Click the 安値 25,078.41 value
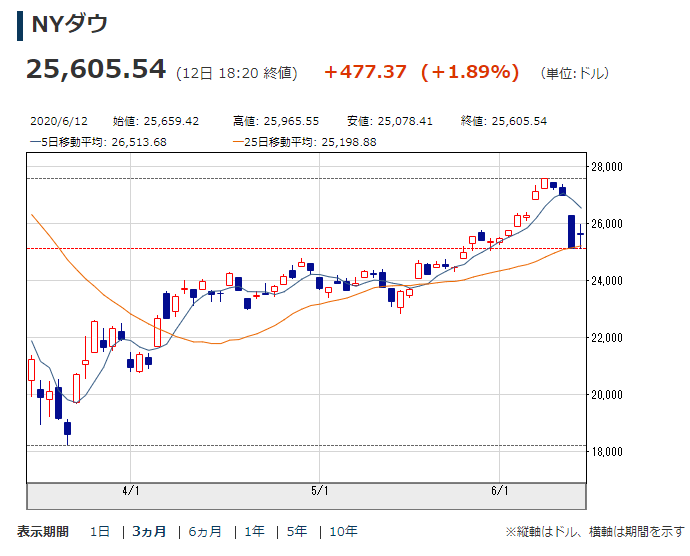The image size is (690, 556). [x=404, y=121]
